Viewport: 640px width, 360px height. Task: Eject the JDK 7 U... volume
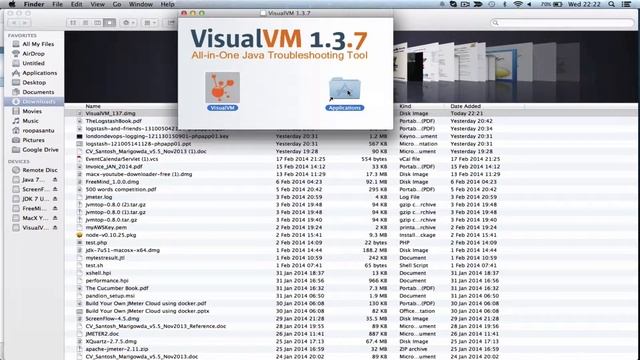55,199
